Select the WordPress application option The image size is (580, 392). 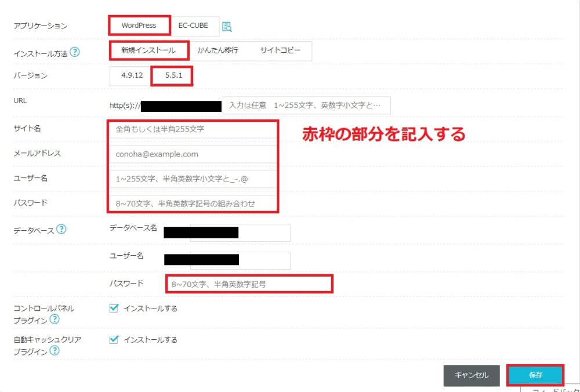(139, 26)
